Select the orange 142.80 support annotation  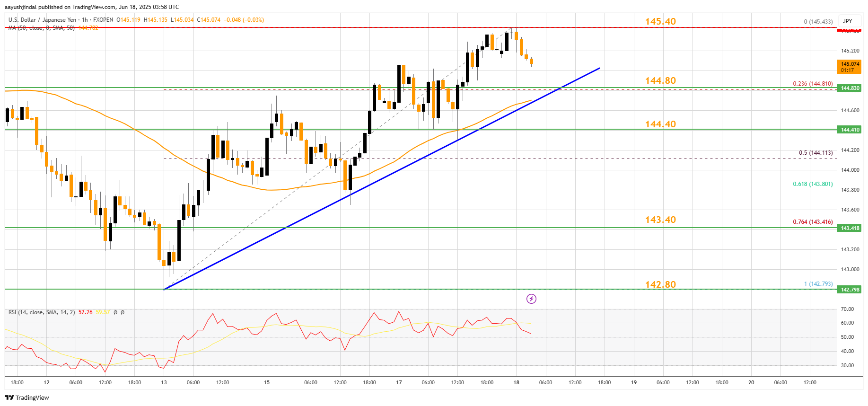point(660,284)
